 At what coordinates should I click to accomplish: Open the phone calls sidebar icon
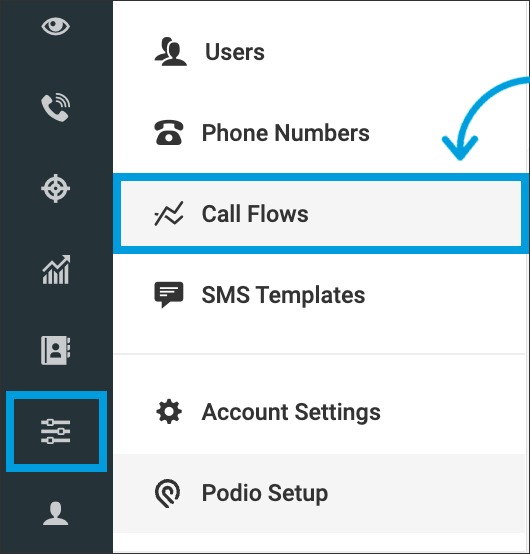[55, 107]
